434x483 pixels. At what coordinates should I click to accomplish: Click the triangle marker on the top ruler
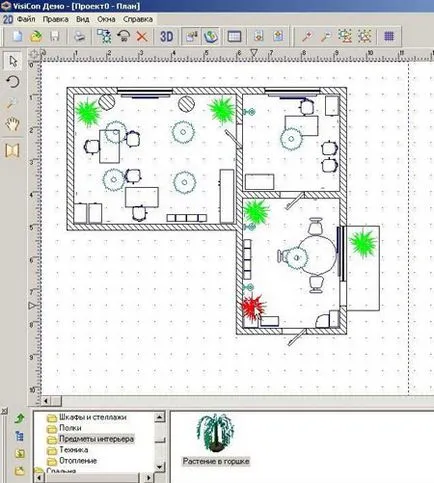pos(254,53)
